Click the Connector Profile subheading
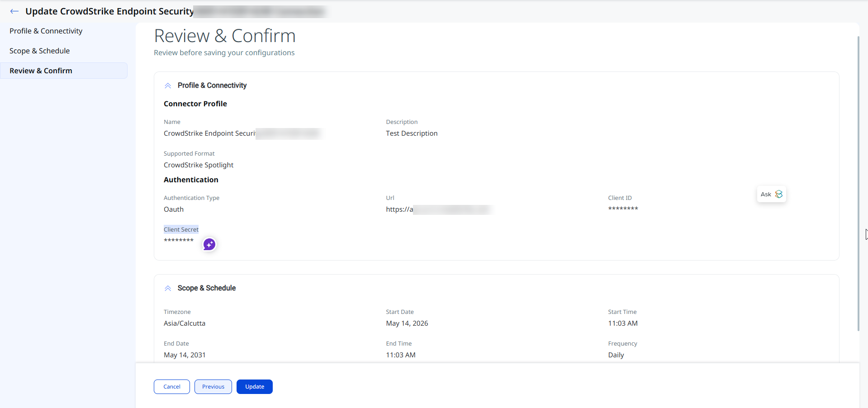This screenshot has width=868, height=408. point(195,104)
